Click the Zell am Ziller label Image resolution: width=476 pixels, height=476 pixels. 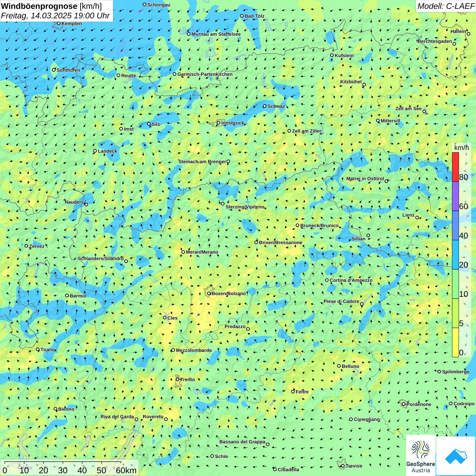pos(306,131)
